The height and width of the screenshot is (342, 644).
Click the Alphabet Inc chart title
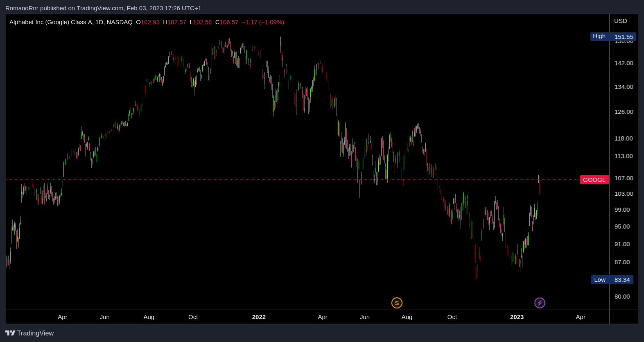71,22
